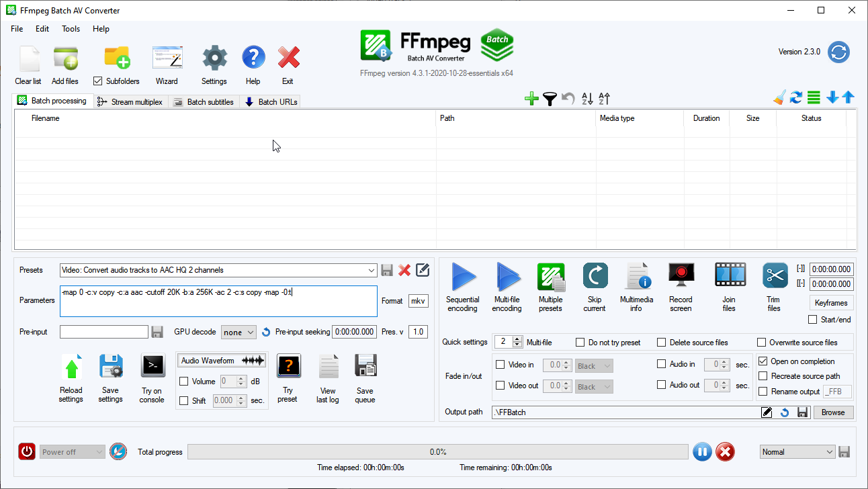Screen dimensions: 868x489
Task: Enable Overwrite source files
Action: (x=762, y=343)
